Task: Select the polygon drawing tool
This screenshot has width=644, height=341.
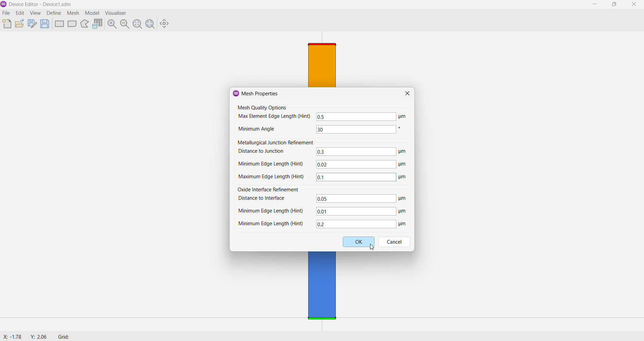Action: pos(85,24)
